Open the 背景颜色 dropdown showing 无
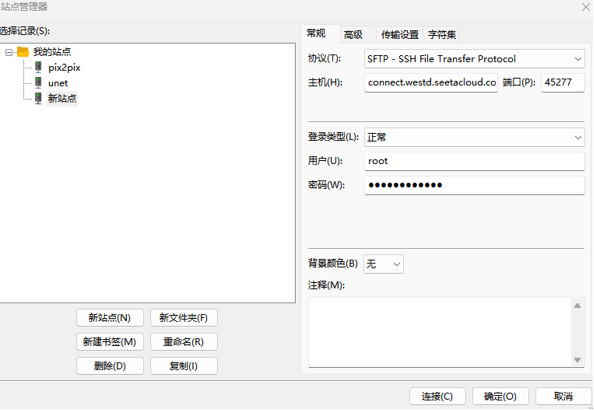This screenshot has height=410, width=594. pyautogui.click(x=383, y=264)
